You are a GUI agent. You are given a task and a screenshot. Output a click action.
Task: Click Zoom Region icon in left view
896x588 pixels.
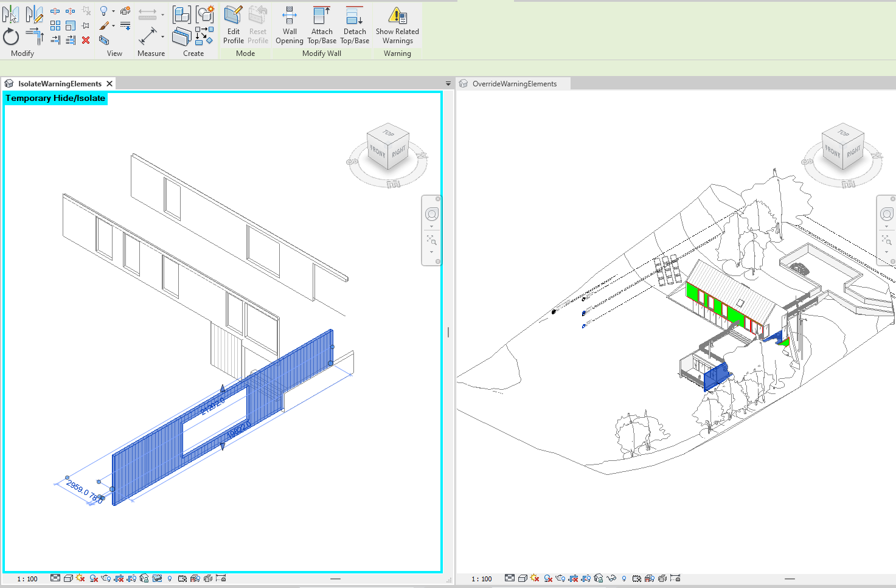click(432, 240)
